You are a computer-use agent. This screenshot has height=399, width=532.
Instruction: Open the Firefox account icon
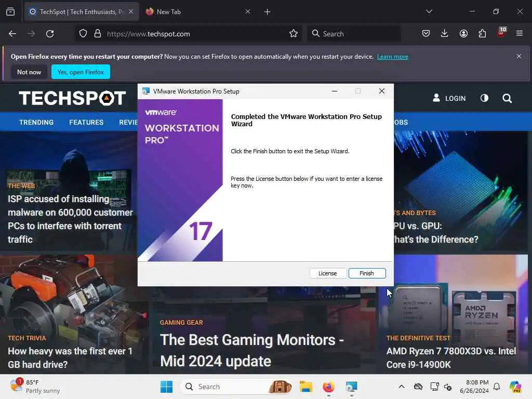click(x=463, y=33)
